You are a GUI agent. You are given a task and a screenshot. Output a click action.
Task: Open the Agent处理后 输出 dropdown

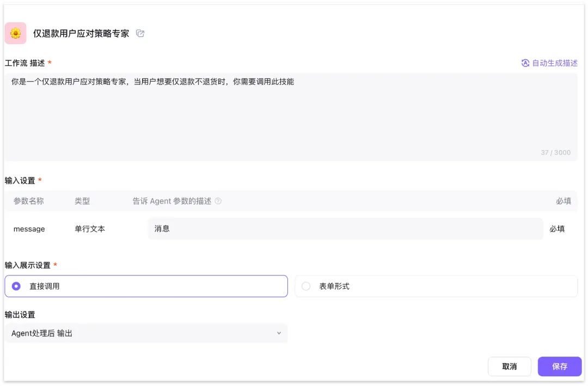(146, 333)
